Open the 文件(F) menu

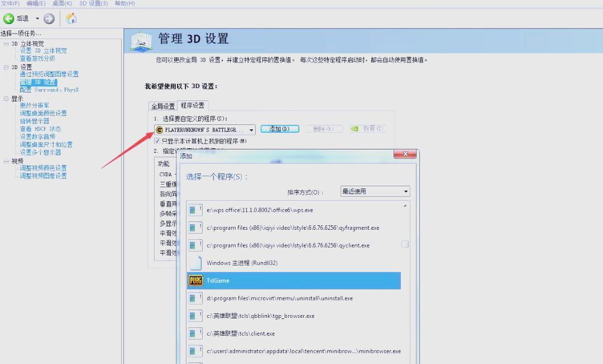pyautogui.click(x=10, y=3)
